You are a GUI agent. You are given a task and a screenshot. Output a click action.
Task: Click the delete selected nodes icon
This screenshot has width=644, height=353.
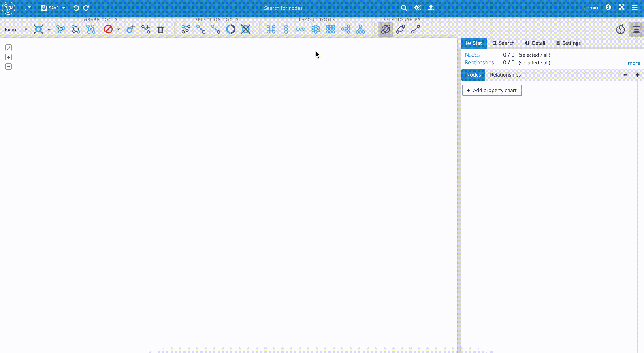(160, 29)
